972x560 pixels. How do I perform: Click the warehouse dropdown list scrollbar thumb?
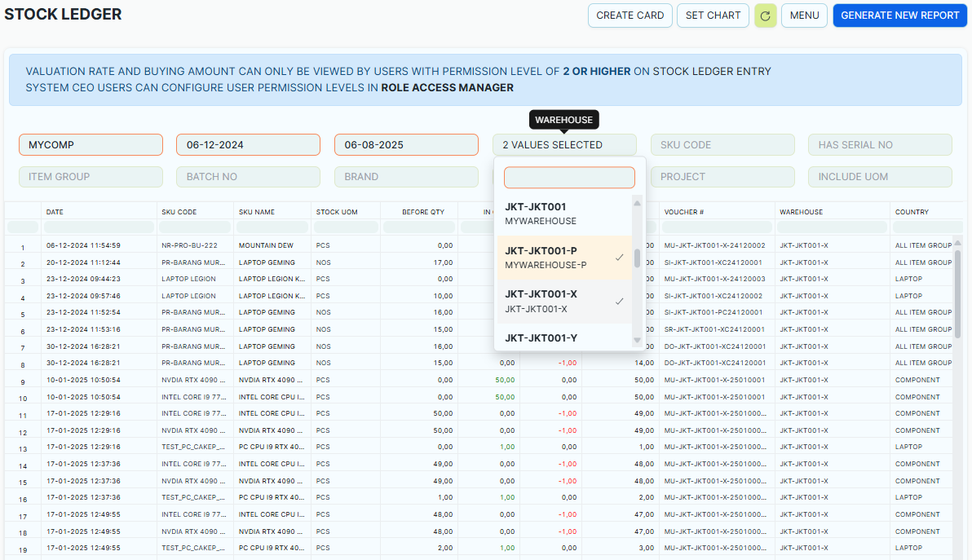click(x=637, y=258)
